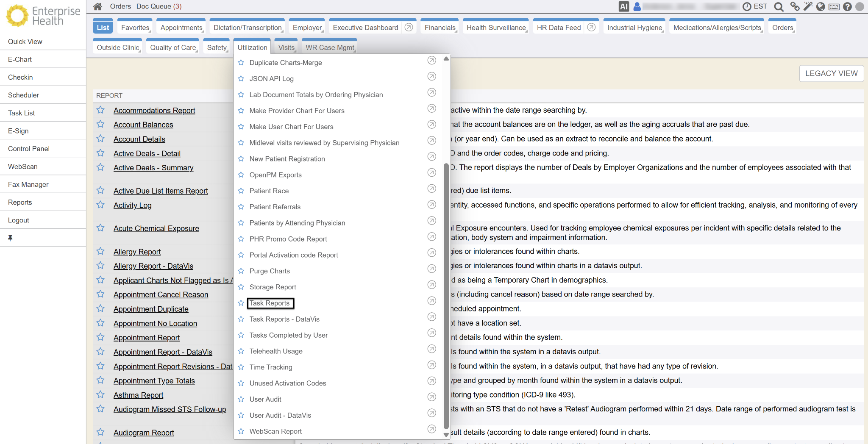Toggle favorite star for Accommodations Report
Viewport: 868px width, 444px height.
100,110
